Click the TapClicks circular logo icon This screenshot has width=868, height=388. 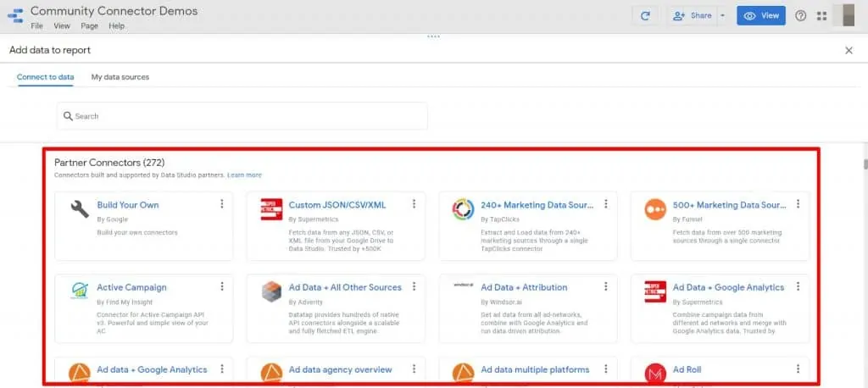point(463,209)
